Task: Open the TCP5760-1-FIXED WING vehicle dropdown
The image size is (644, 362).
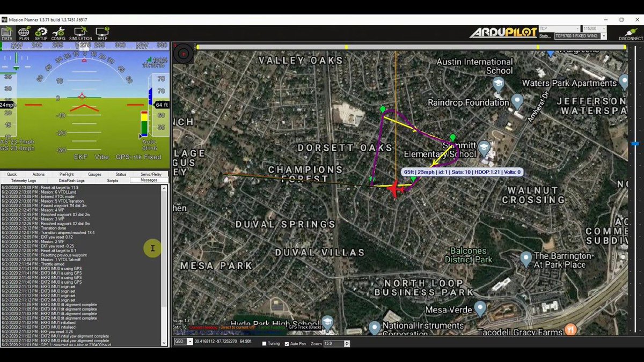Action: pos(580,36)
